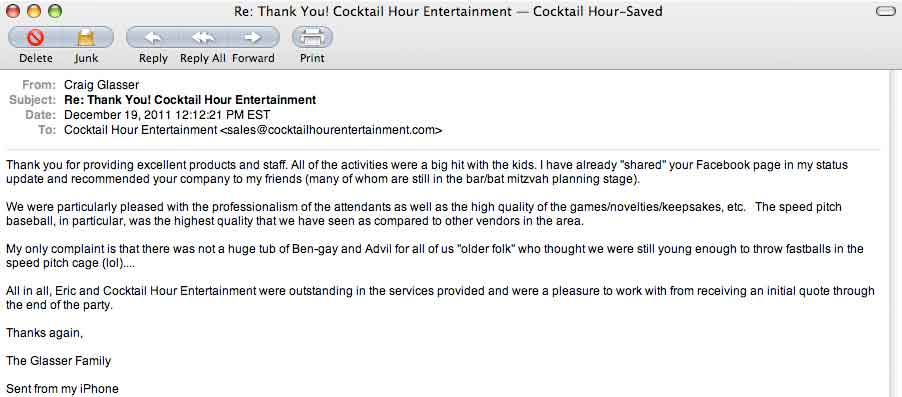Click the sales@cocktailhourentertainment.com recipient address

(x=331, y=130)
